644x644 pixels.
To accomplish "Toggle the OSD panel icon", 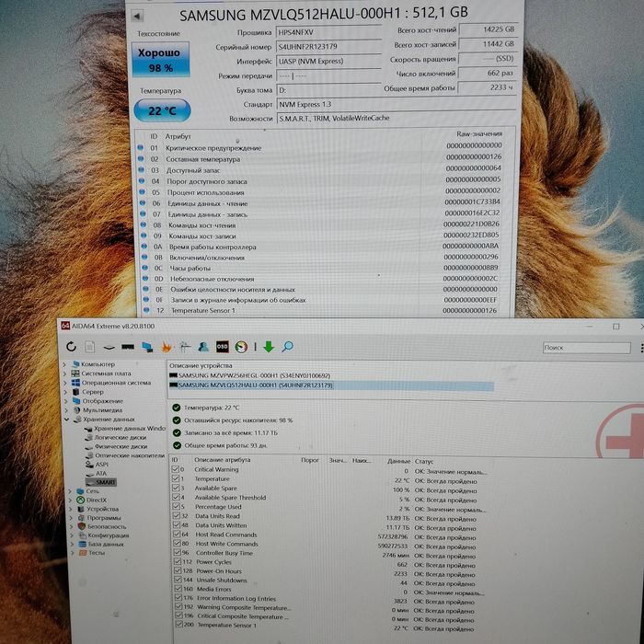I will (x=223, y=347).
